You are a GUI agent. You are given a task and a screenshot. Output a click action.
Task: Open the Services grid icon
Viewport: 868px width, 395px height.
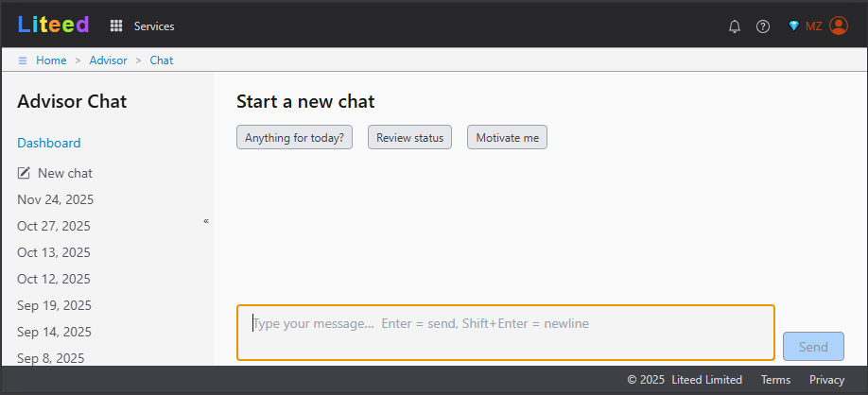coord(116,26)
